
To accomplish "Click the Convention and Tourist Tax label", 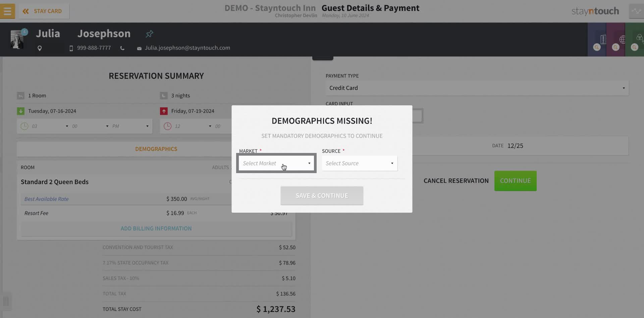I will point(138,248).
